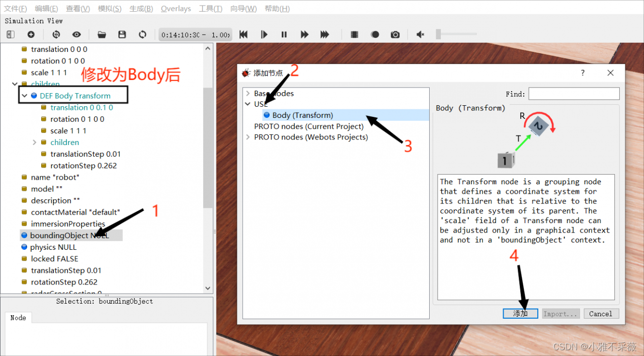The height and width of the screenshot is (356, 644).
Task: Click the add new node plus icon
Action: click(31, 34)
